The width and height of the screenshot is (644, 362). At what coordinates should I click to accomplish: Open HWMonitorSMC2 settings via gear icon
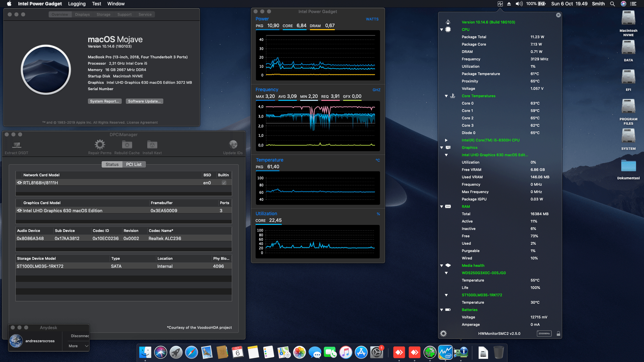tap(443, 333)
